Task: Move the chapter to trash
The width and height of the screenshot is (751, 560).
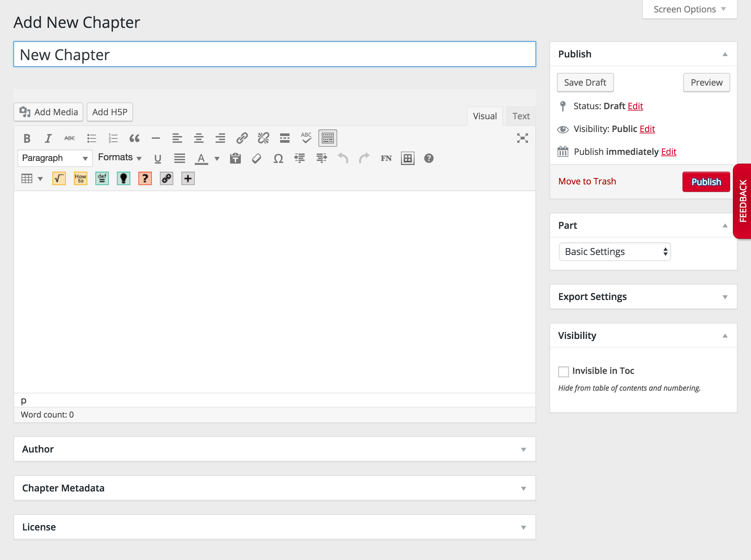Action: [587, 181]
